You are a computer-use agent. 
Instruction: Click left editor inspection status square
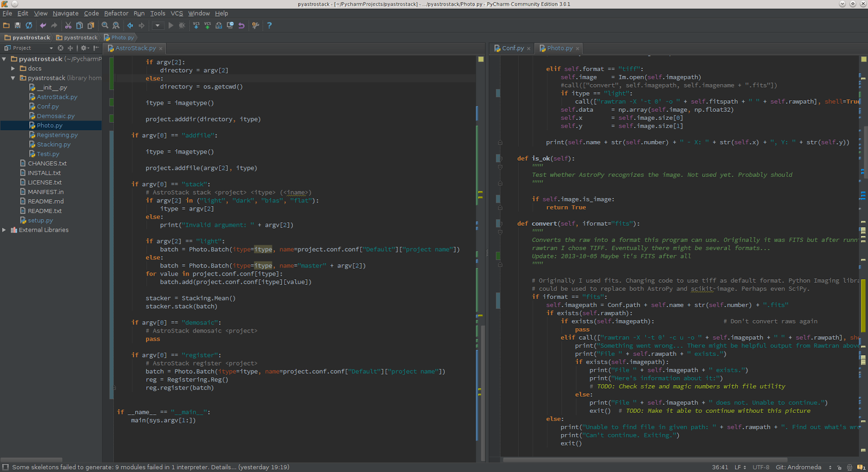[x=481, y=59]
